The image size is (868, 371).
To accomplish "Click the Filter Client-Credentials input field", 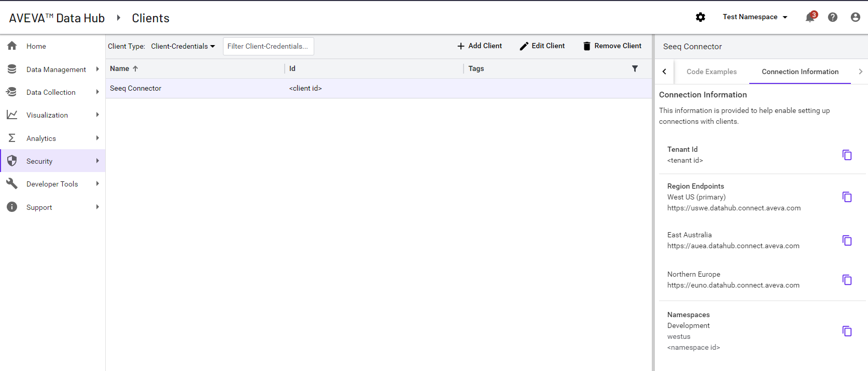I will point(268,46).
